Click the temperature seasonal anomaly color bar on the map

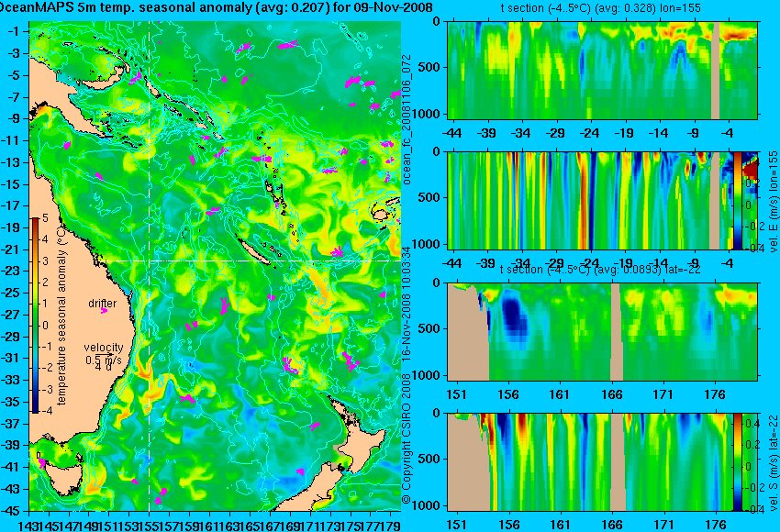(x=36, y=316)
